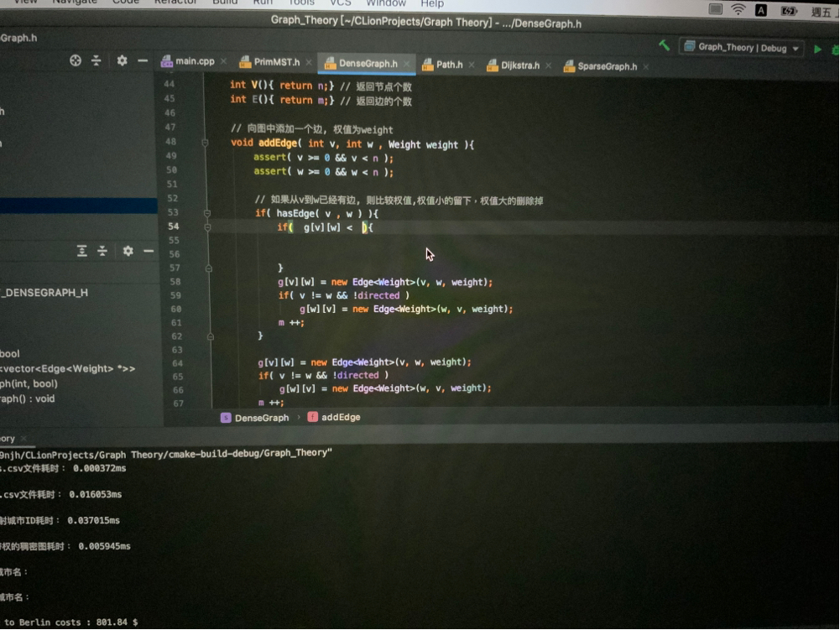Select the ph(int, bool) constructor item in Structure panel

point(29,383)
